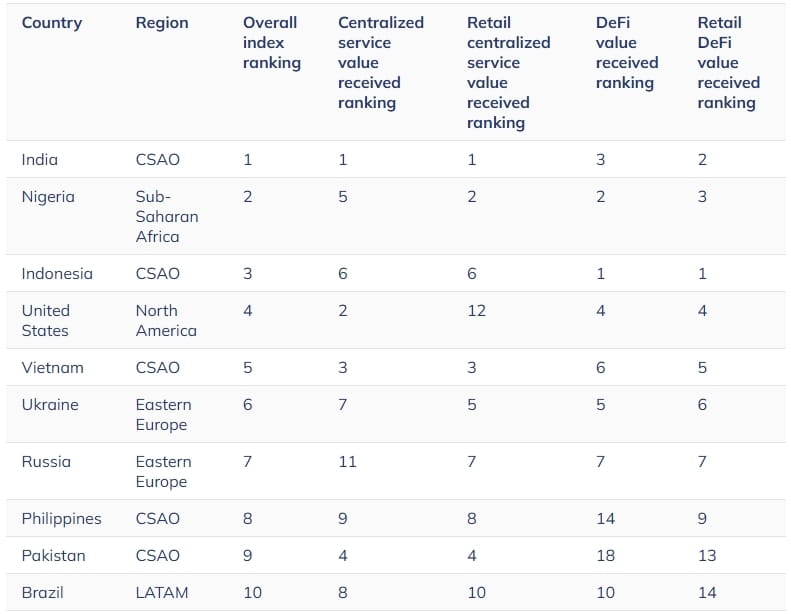Select the Retail DeFi value received header
Viewport: 791px width, 614px height.
coord(728,62)
